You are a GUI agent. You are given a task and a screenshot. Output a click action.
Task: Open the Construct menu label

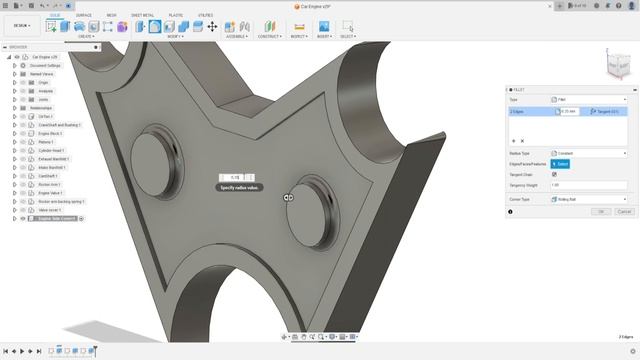(270, 36)
